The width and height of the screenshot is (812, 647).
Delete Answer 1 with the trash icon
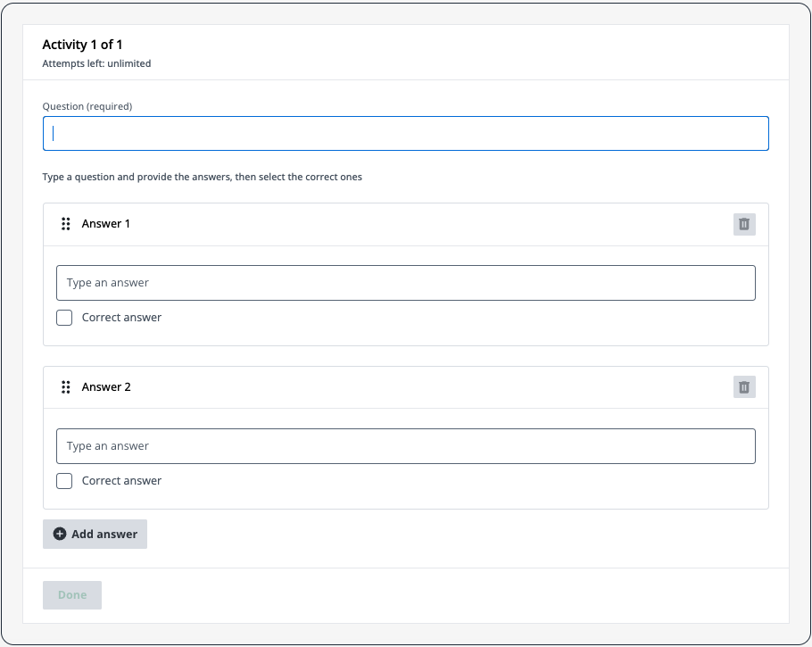pos(744,224)
